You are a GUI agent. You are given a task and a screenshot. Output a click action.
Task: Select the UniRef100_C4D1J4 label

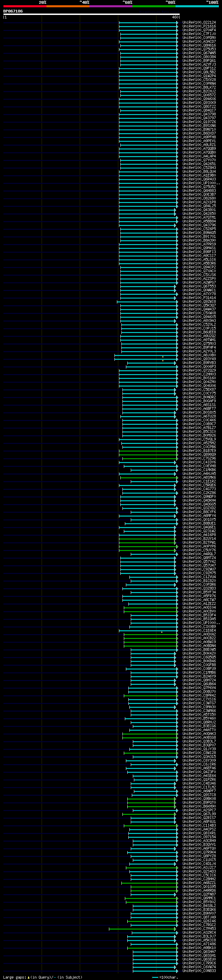[x=199, y=864]
